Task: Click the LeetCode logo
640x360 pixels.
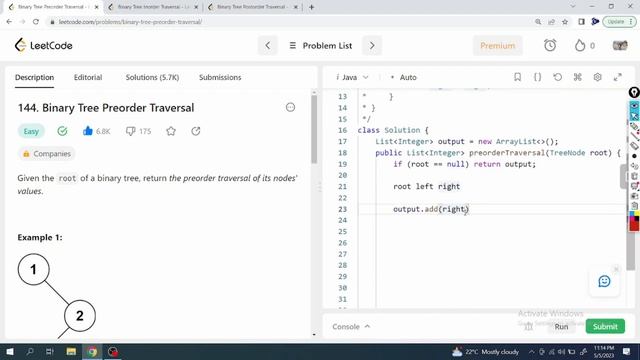Action: tap(43, 45)
